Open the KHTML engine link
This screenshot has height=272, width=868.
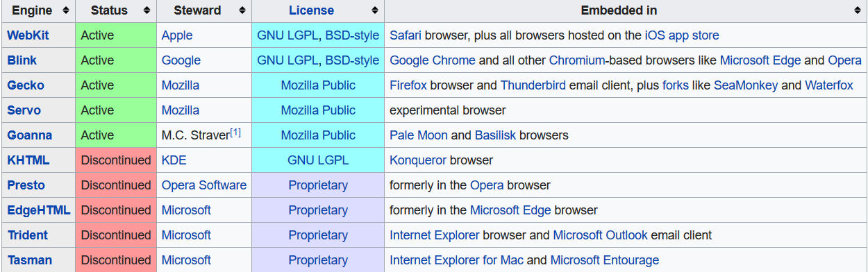pyautogui.click(x=28, y=160)
